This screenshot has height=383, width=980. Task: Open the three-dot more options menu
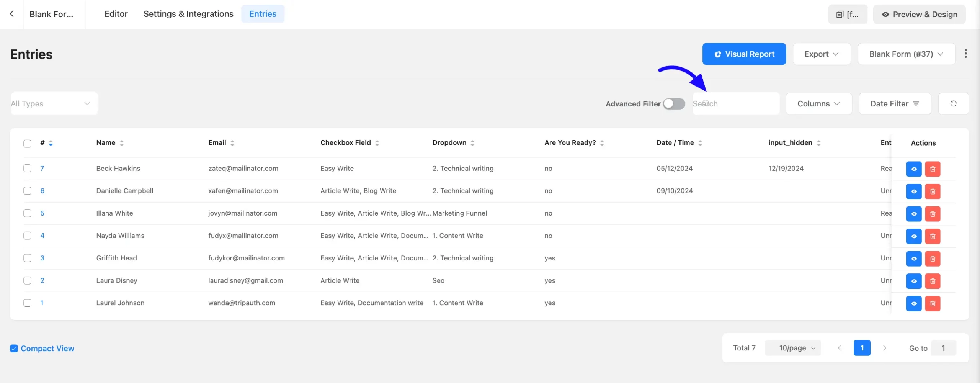(965, 54)
